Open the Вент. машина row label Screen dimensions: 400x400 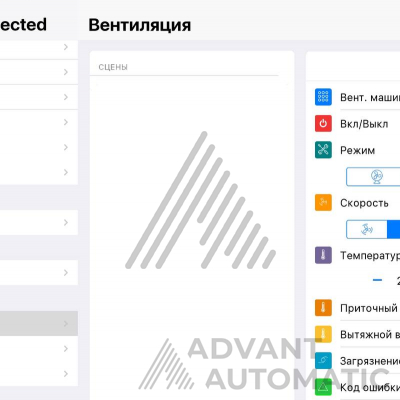[x=370, y=97]
